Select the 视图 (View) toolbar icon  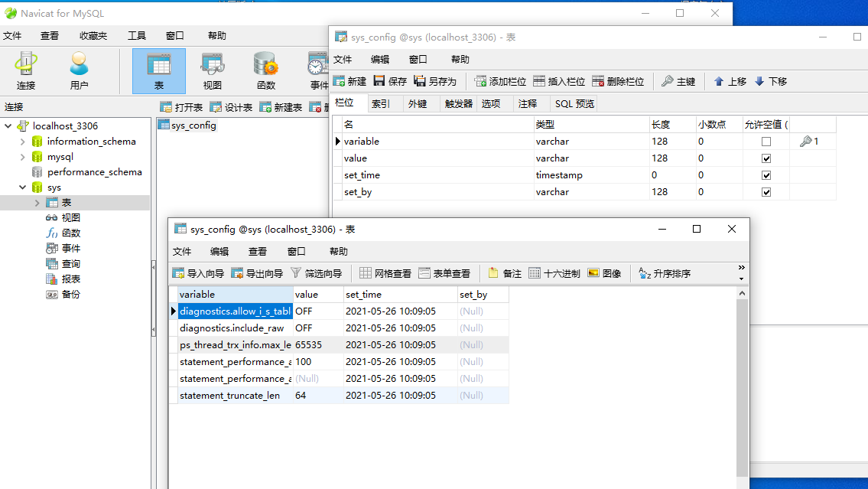(212, 70)
